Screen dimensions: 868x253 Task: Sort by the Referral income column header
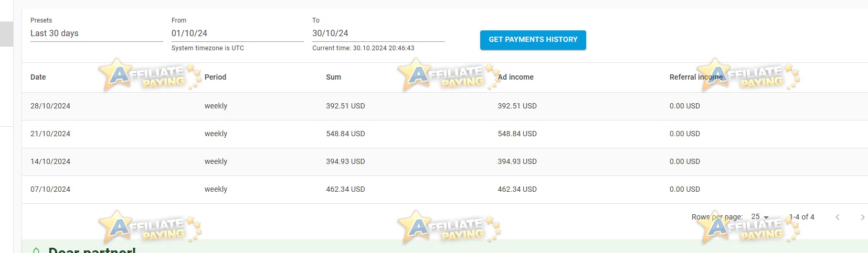click(x=696, y=77)
